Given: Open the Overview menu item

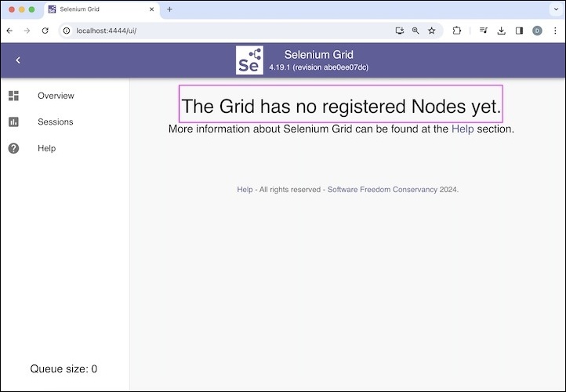Looking at the screenshot, I should [56, 96].
